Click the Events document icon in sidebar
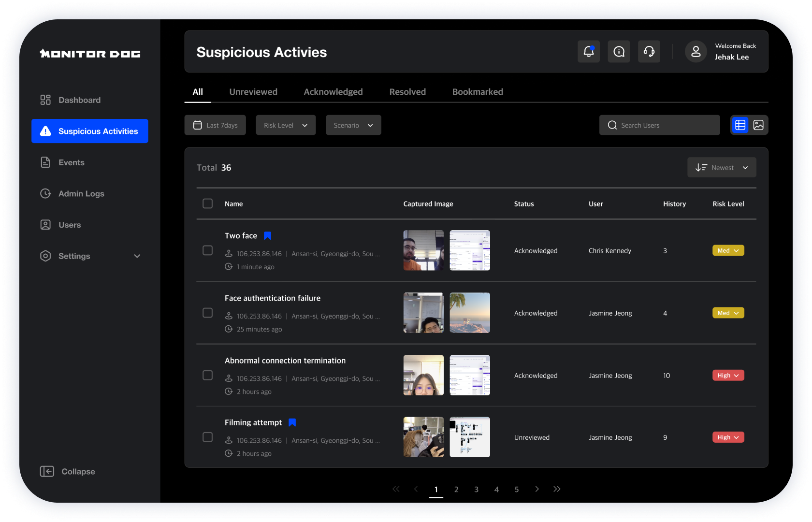 45,162
